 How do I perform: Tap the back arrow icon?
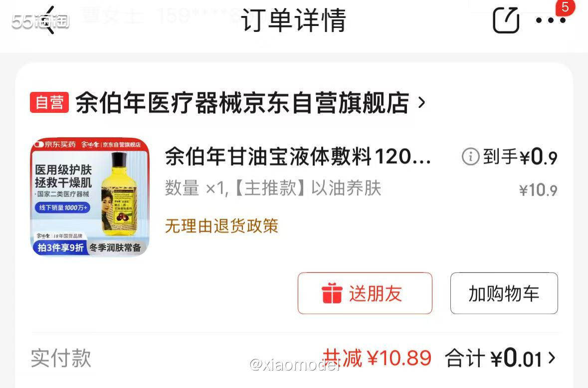point(49,20)
